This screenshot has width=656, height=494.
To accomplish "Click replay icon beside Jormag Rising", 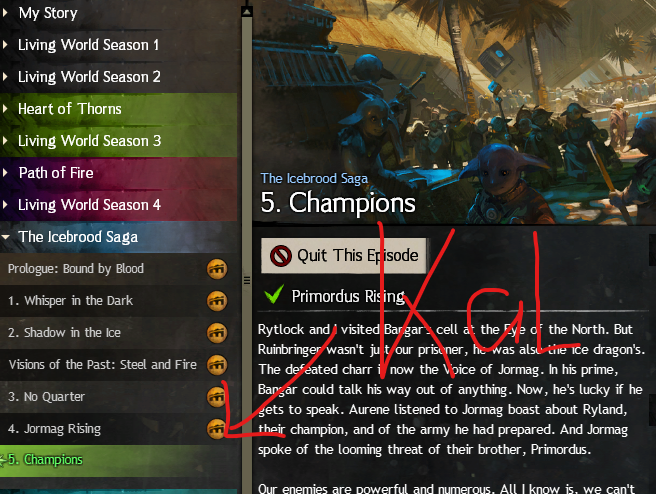I will click(217, 429).
